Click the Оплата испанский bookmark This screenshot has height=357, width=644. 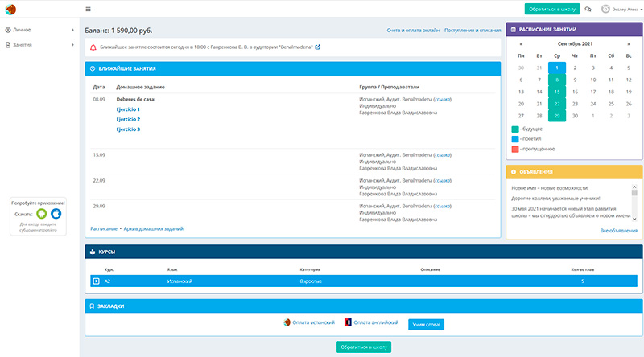click(309, 322)
